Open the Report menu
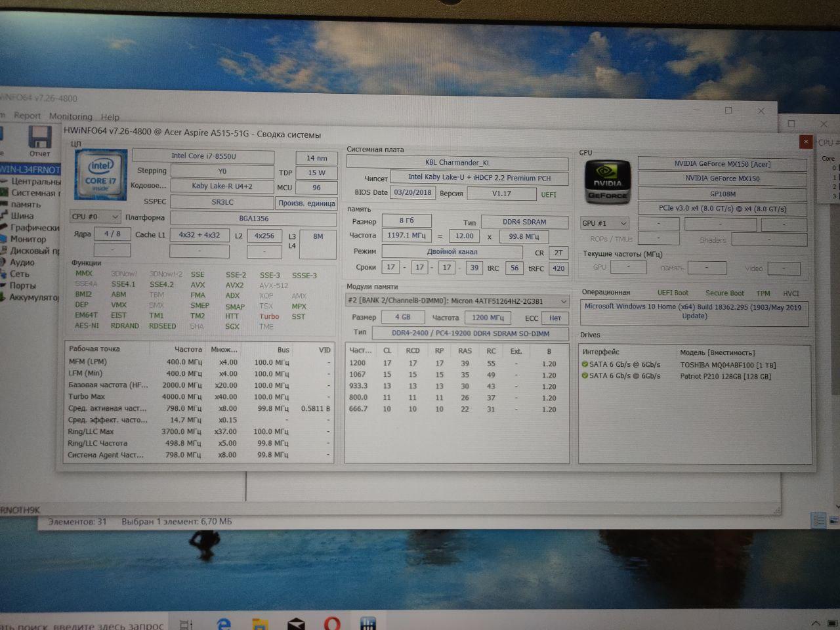Screen dimensions: 840x630 pyautogui.click(x=27, y=115)
